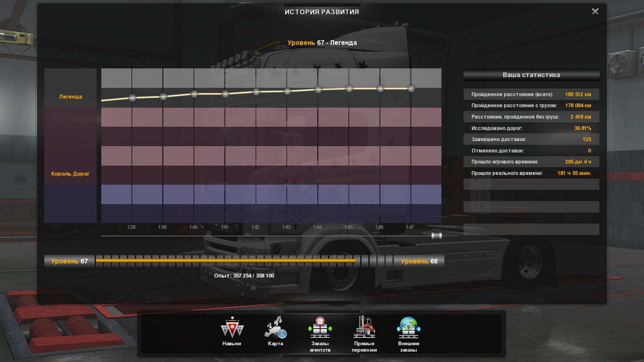Click the Прошло игрового времени label

click(505, 162)
